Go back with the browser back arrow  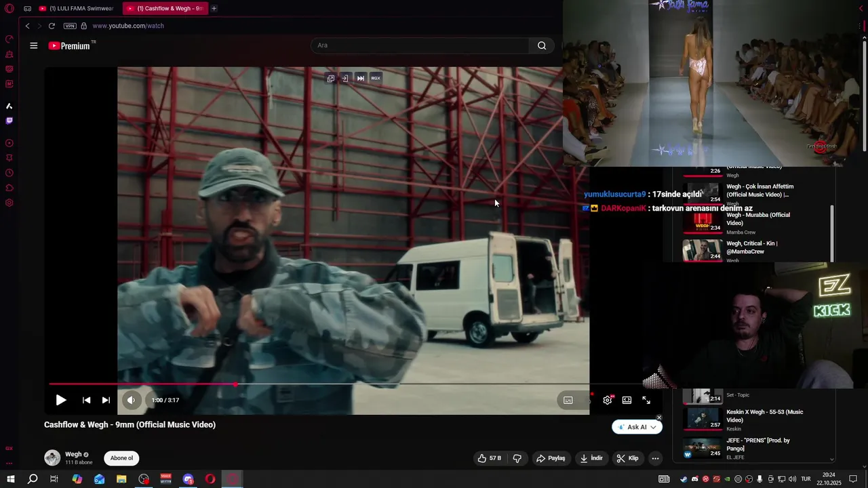[x=27, y=26]
